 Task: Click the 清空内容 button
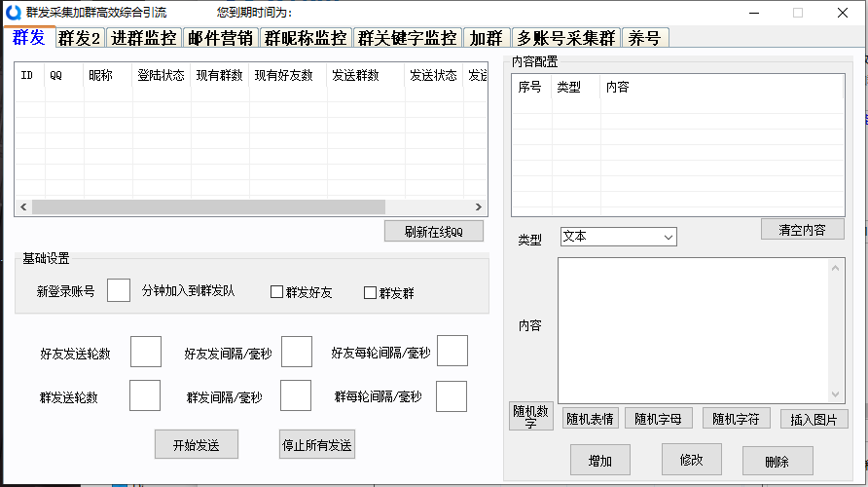[x=802, y=230]
